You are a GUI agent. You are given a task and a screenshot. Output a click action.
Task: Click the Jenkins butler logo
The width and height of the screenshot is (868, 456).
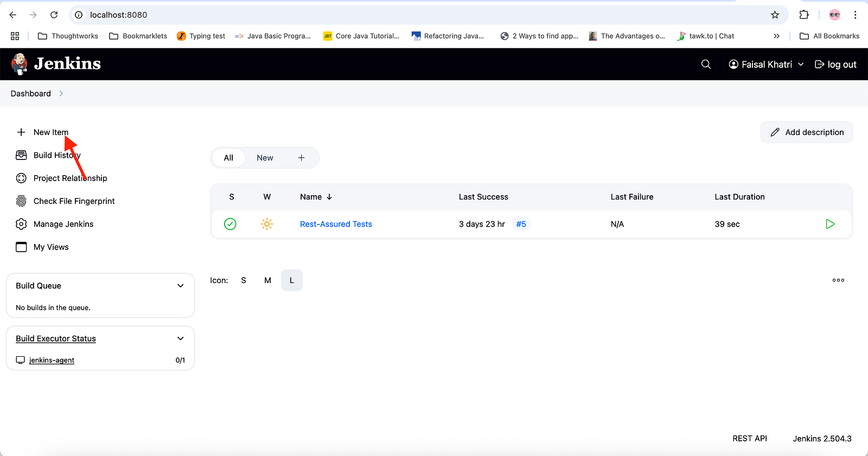pos(20,64)
